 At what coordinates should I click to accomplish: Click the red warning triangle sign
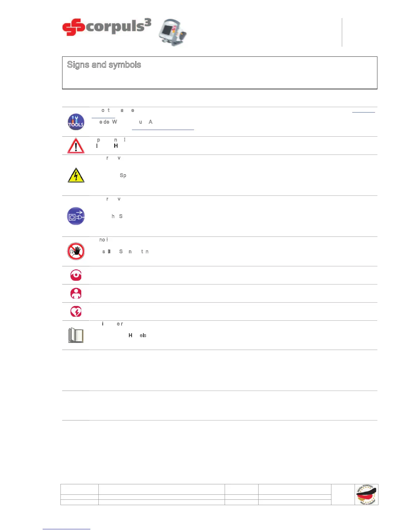coord(76,146)
